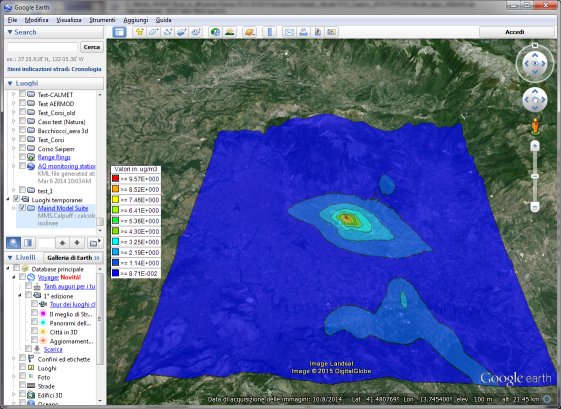
Task: Move the item up with the up arrow
Action: coord(62,243)
